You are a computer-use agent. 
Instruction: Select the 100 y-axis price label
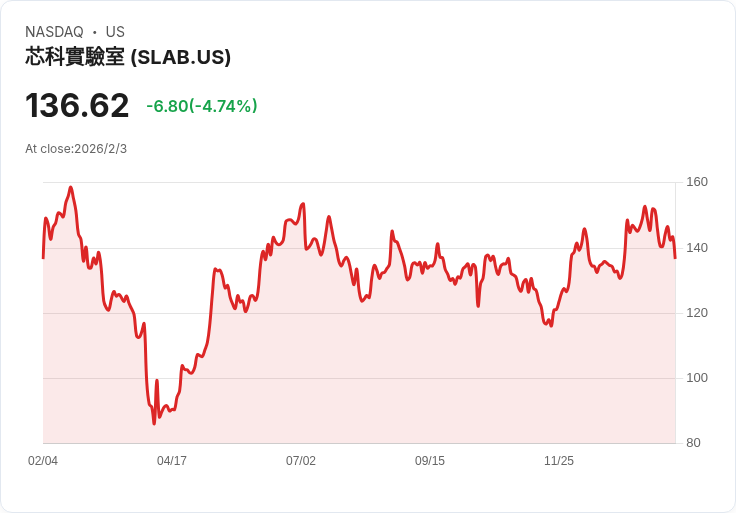[x=697, y=378]
